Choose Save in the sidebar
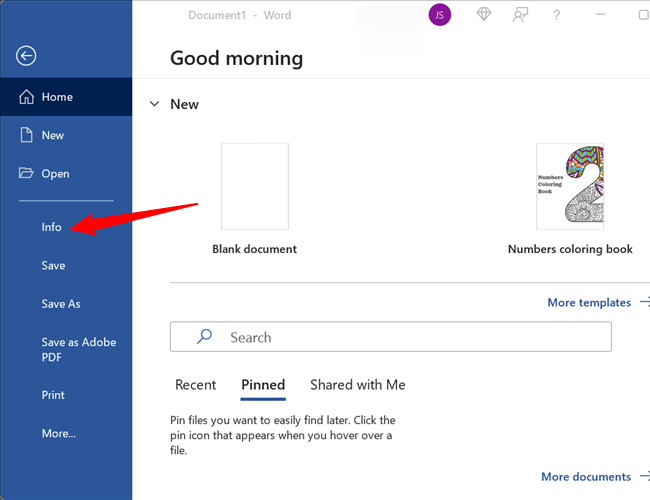Image resolution: width=650 pixels, height=500 pixels. click(x=53, y=265)
